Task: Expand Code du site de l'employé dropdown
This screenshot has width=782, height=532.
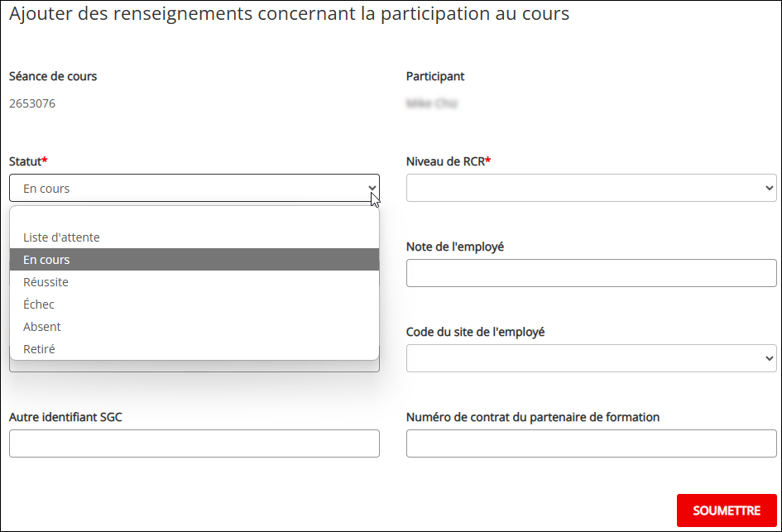Action: pos(591,358)
